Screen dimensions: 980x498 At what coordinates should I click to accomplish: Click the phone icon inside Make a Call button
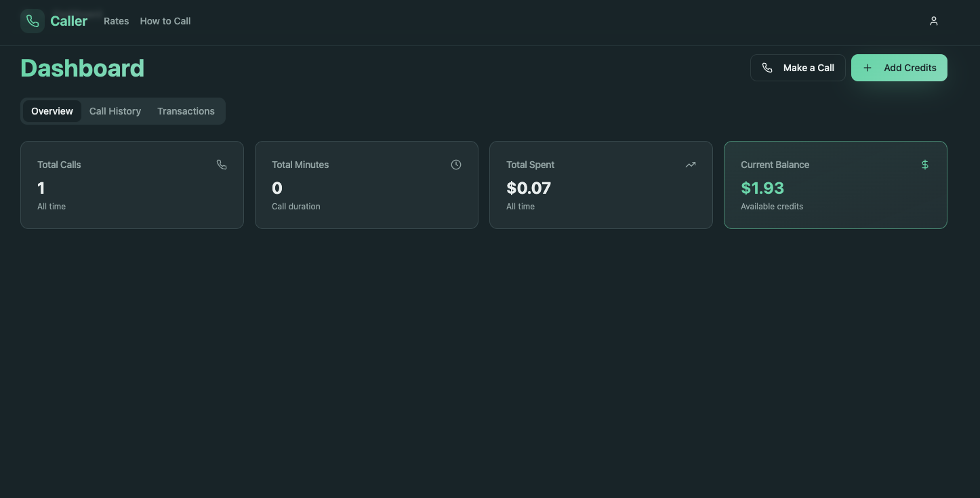[x=767, y=67]
